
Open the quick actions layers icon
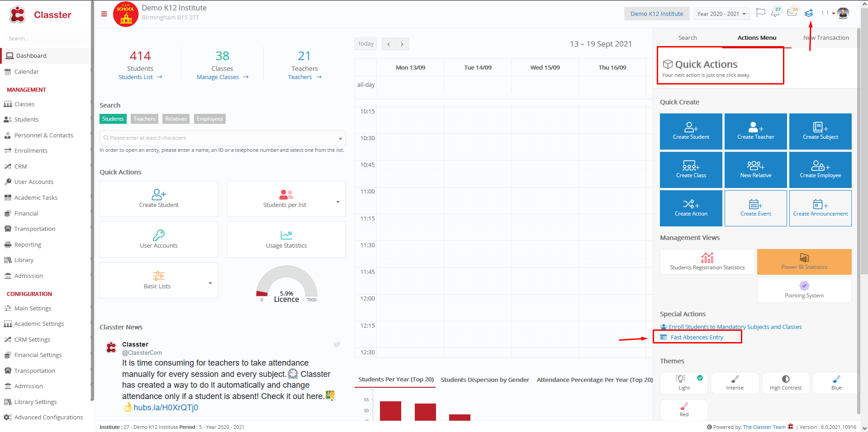[809, 13]
